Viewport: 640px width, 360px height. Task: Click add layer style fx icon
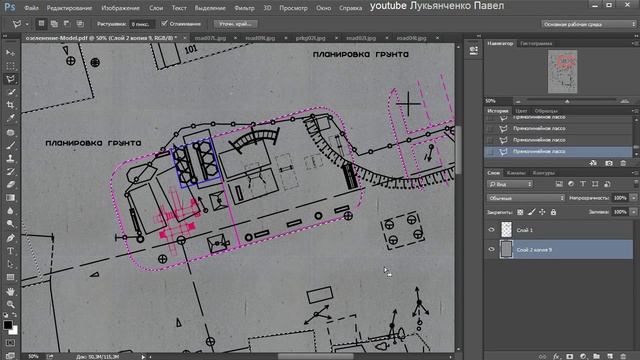(x=556, y=356)
